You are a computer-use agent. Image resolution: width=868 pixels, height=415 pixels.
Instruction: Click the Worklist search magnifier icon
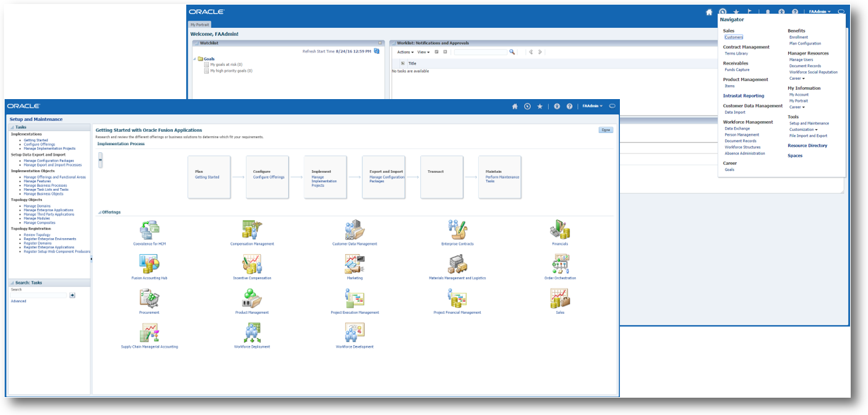click(x=512, y=52)
